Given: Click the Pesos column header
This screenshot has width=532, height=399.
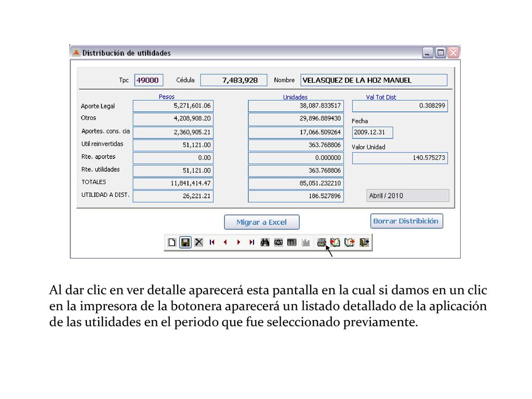Looking at the screenshot, I should point(167,97).
